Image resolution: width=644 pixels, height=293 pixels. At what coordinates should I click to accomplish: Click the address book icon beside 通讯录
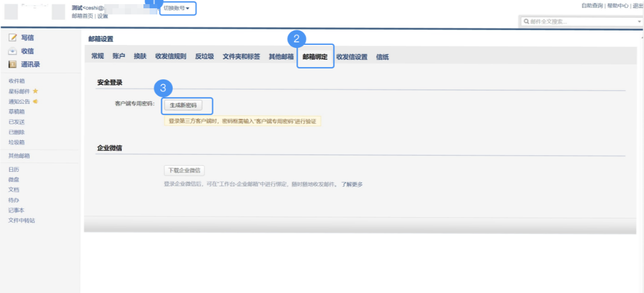pyautogui.click(x=13, y=64)
